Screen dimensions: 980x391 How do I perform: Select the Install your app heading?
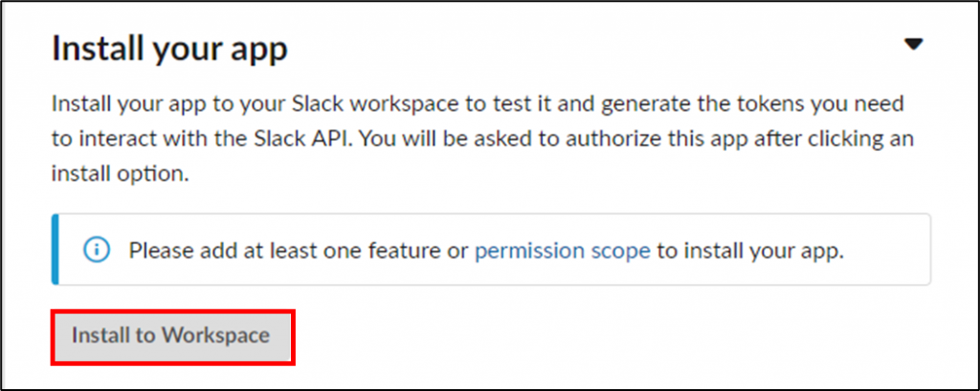click(x=169, y=48)
